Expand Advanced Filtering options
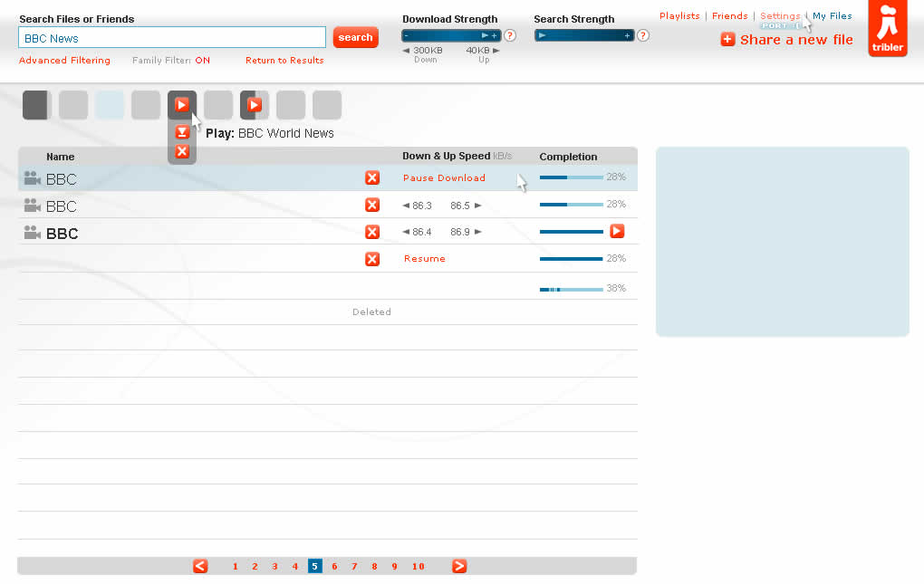This screenshot has width=924, height=584. tap(64, 60)
